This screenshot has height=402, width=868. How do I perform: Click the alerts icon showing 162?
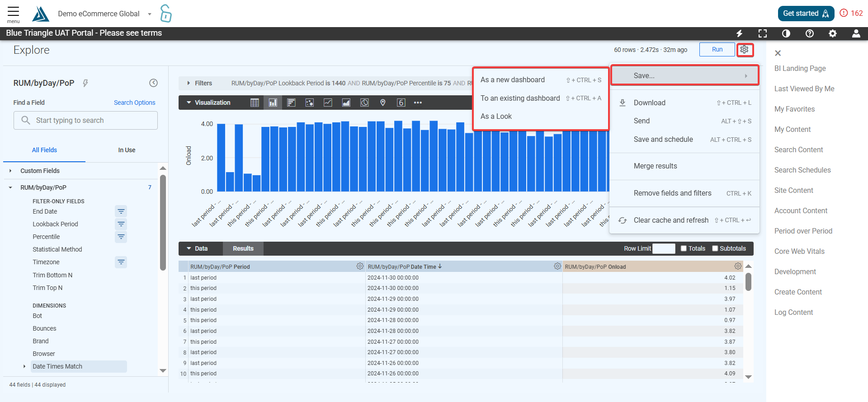[x=851, y=13]
